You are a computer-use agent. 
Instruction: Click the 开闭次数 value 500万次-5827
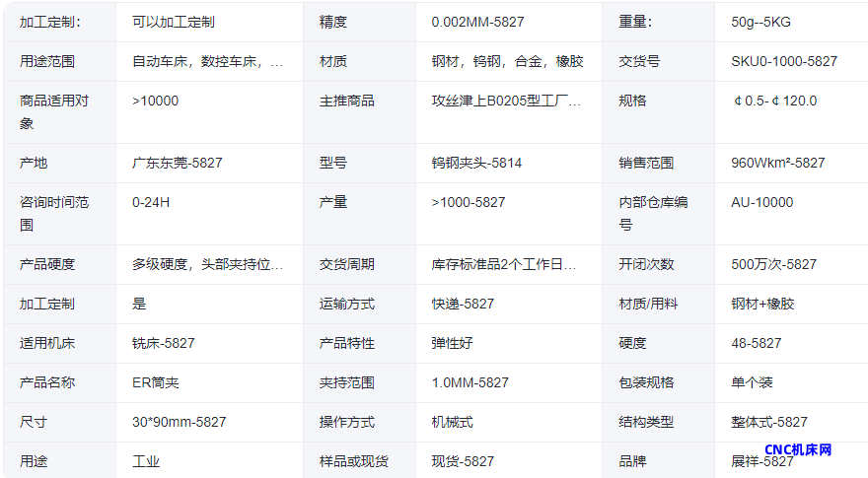773,264
